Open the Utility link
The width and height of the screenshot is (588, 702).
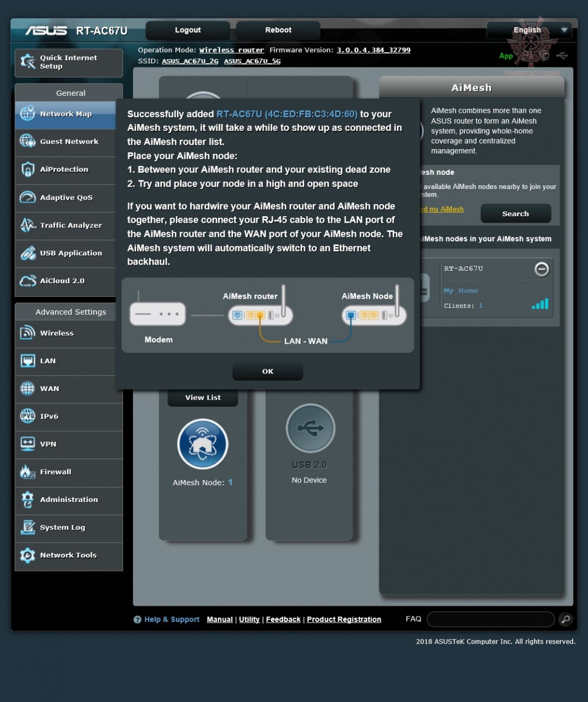249,619
